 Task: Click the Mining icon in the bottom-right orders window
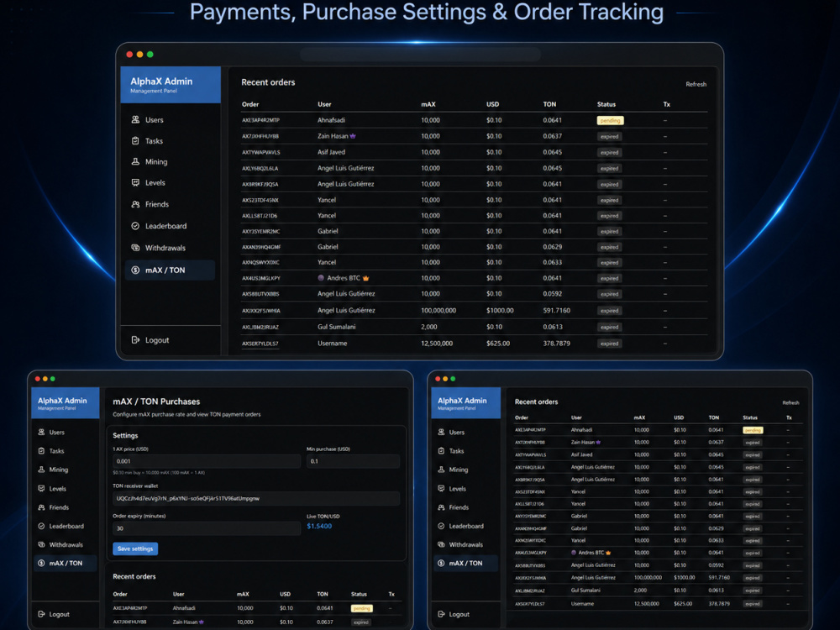point(441,470)
